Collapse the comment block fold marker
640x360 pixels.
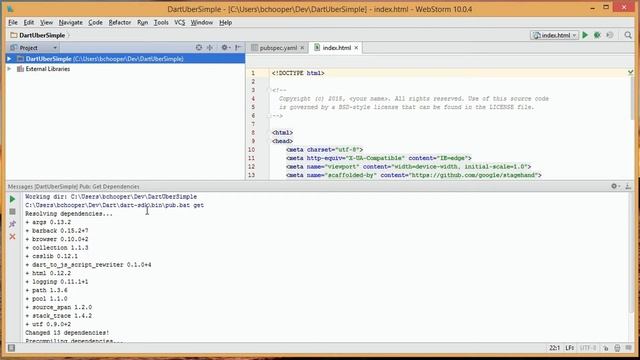(269, 90)
